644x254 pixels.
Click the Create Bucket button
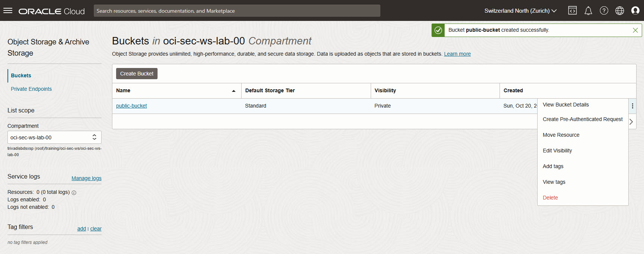pyautogui.click(x=137, y=74)
